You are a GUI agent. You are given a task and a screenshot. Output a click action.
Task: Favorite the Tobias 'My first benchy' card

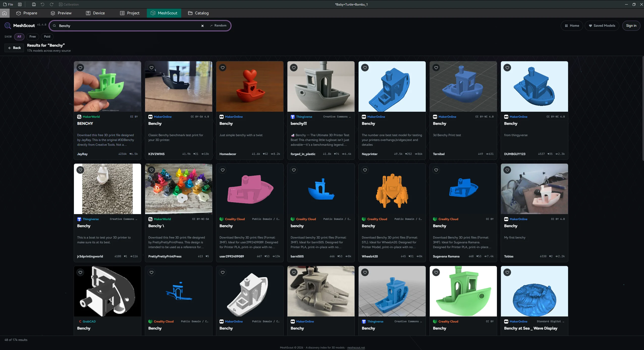tap(507, 170)
